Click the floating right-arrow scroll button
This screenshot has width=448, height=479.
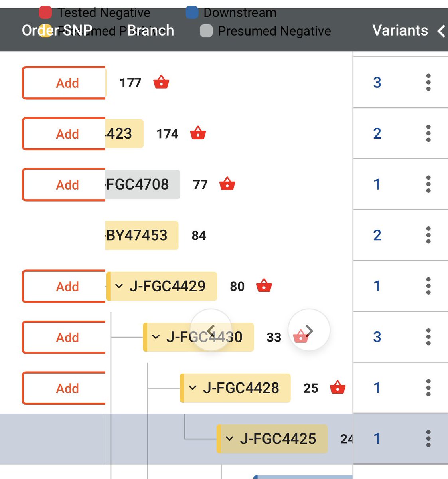click(309, 330)
